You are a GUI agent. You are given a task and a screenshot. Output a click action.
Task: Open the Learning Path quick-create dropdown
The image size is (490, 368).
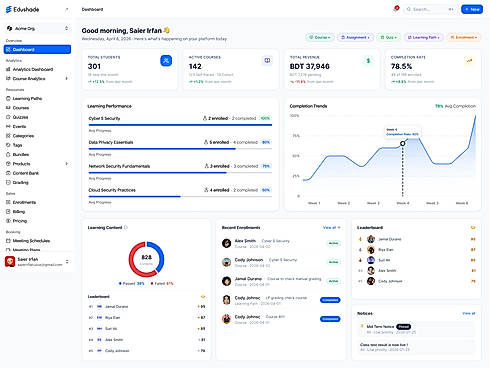[424, 37]
